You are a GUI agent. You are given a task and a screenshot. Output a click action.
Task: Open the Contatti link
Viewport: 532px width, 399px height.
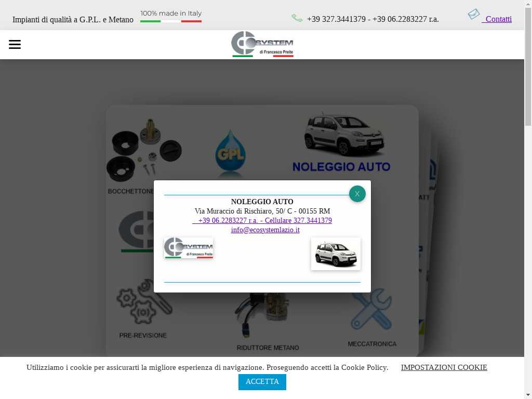[x=498, y=19]
